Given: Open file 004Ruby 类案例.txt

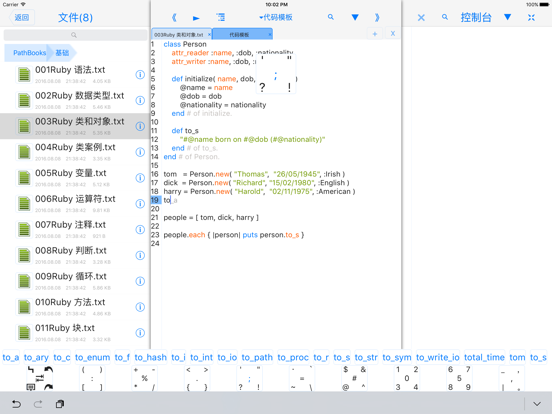Looking at the screenshot, I should click(75, 152).
